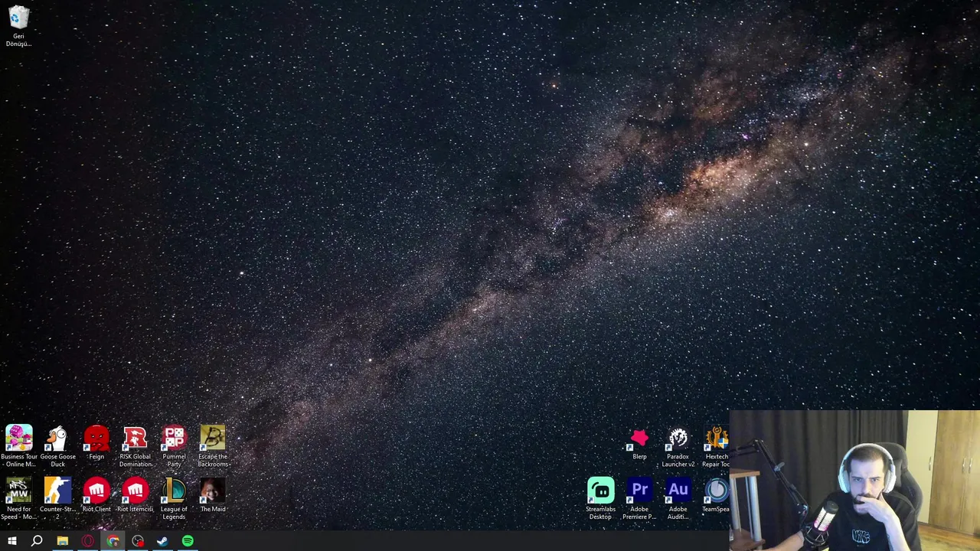
Task: Select the Riot İstemcisi shortcut
Action: (x=136, y=495)
